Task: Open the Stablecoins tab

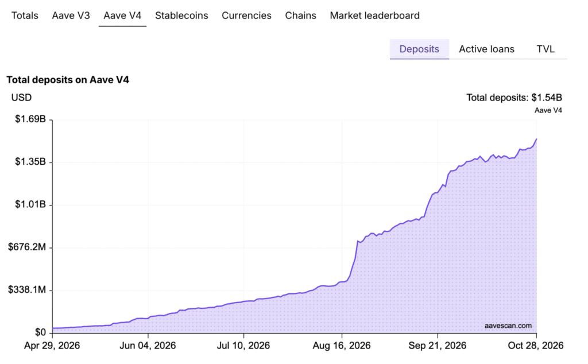Action: coord(181,16)
